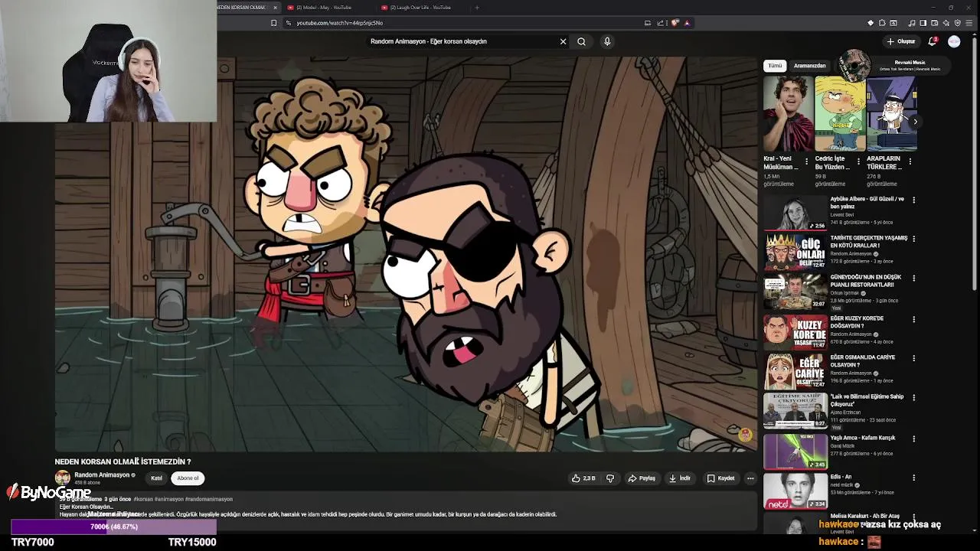Open the Brave VPN shield icon
Screen dimensions: 980x551
958,23
